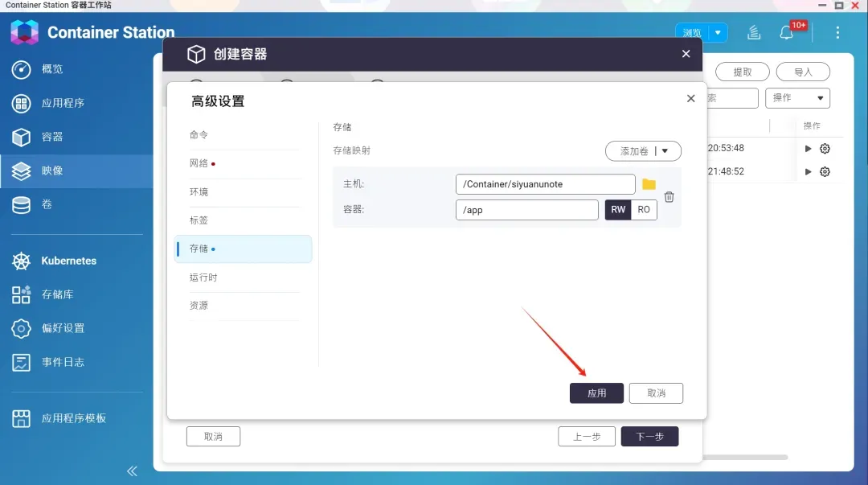Click the container path /app field
This screenshot has height=485, width=868.
[526, 210]
